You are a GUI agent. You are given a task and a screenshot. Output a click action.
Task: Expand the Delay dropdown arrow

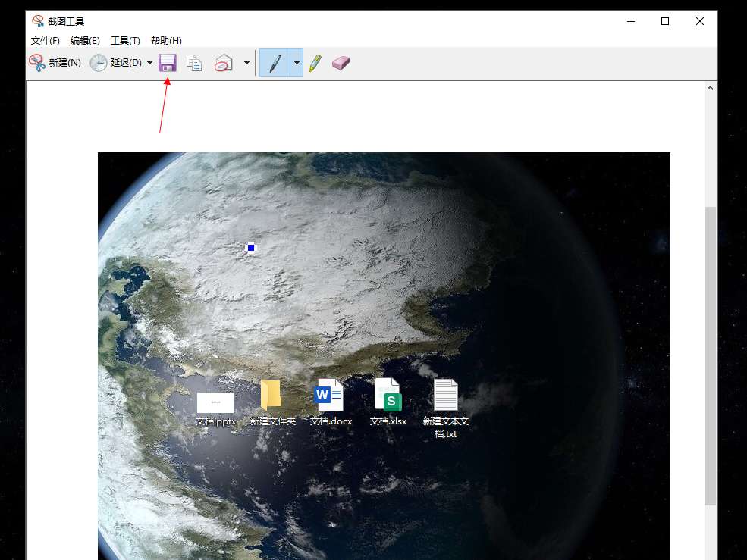(x=149, y=63)
